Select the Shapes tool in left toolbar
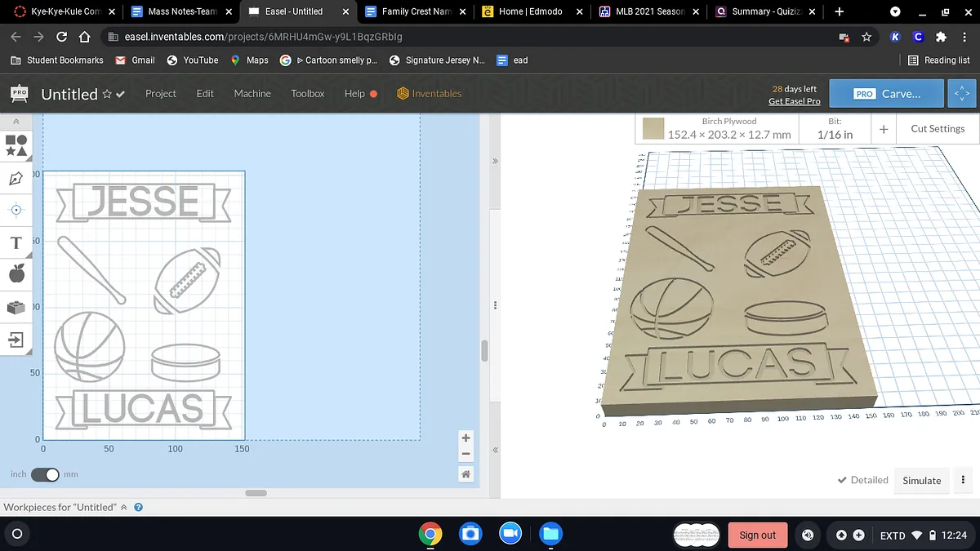 click(x=16, y=145)
